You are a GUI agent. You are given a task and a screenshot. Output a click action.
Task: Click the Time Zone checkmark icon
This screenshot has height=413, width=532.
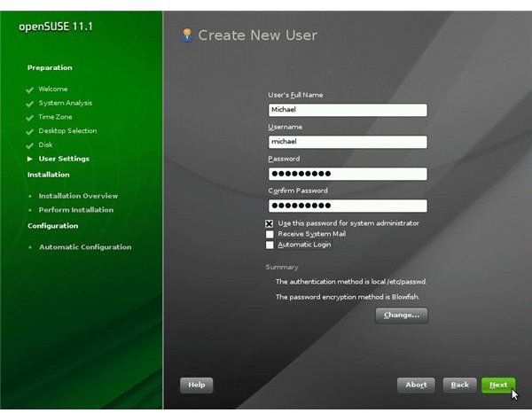pos(30,118)
